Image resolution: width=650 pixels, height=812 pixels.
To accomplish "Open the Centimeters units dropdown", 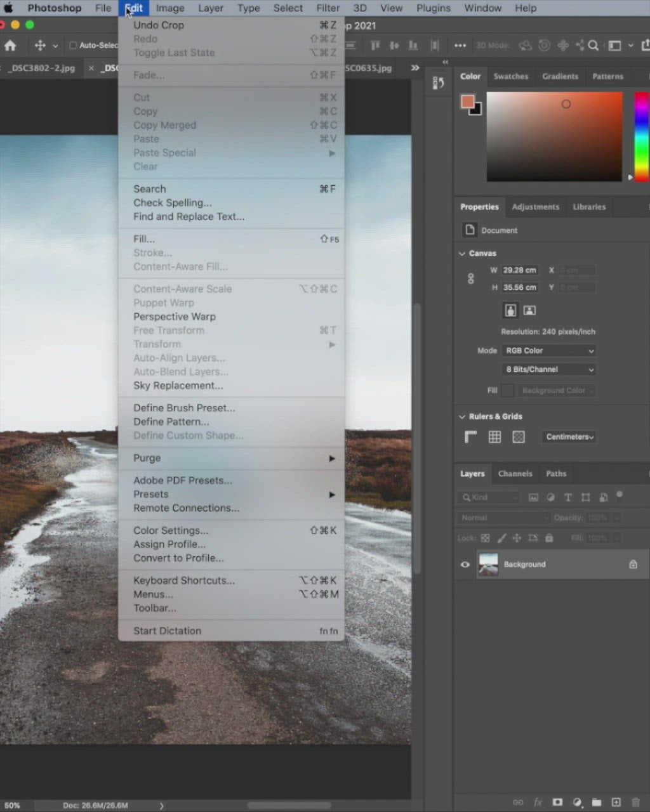I will point(569,436).
